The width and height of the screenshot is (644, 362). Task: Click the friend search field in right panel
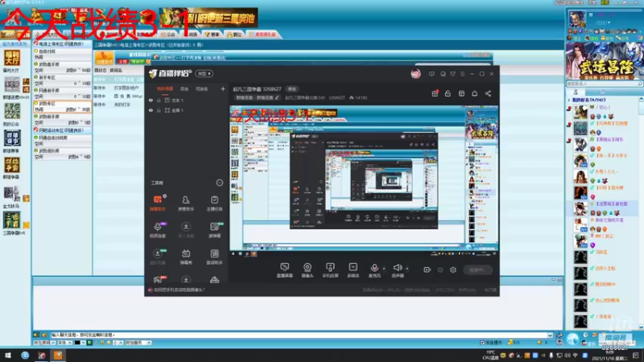pyautogui.click(x=604, y=84)
